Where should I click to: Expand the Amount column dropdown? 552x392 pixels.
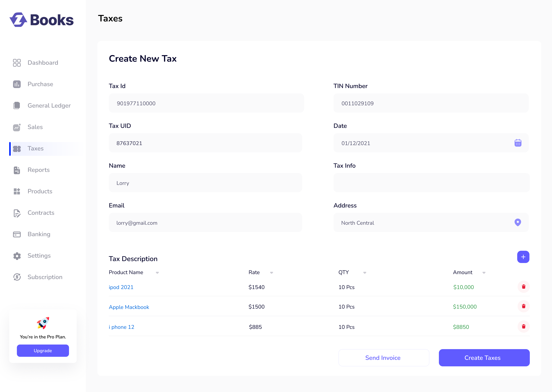484,273
